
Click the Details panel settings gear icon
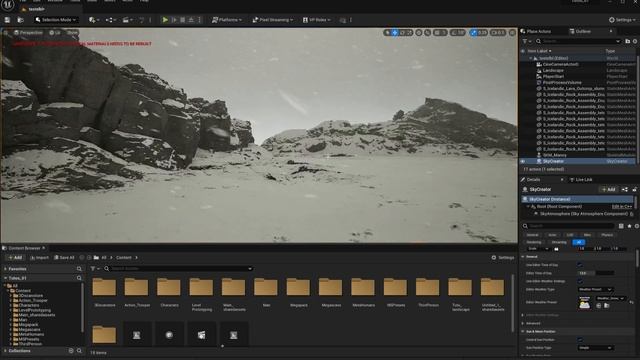click(x=636, y=226)
